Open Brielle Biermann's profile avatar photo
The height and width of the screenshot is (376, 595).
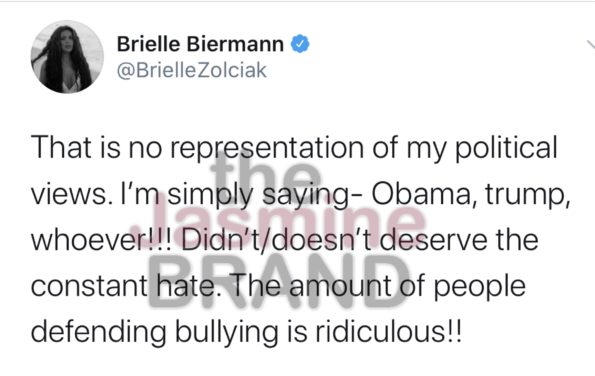point(67,57)
